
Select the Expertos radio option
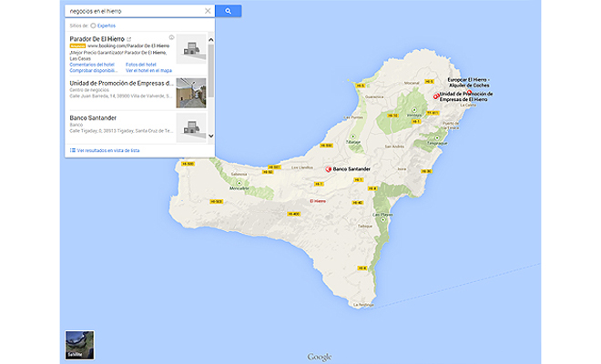pyautogui.click(x=93, y=26)
